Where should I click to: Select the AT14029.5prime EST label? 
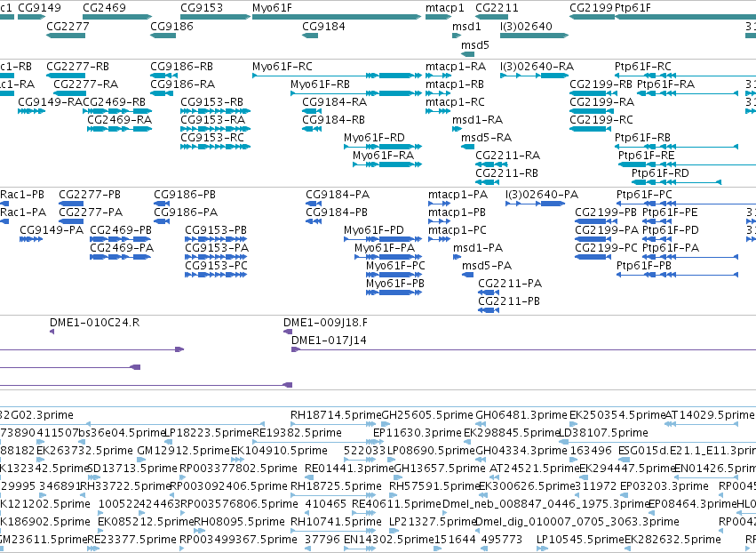[709, 415]
